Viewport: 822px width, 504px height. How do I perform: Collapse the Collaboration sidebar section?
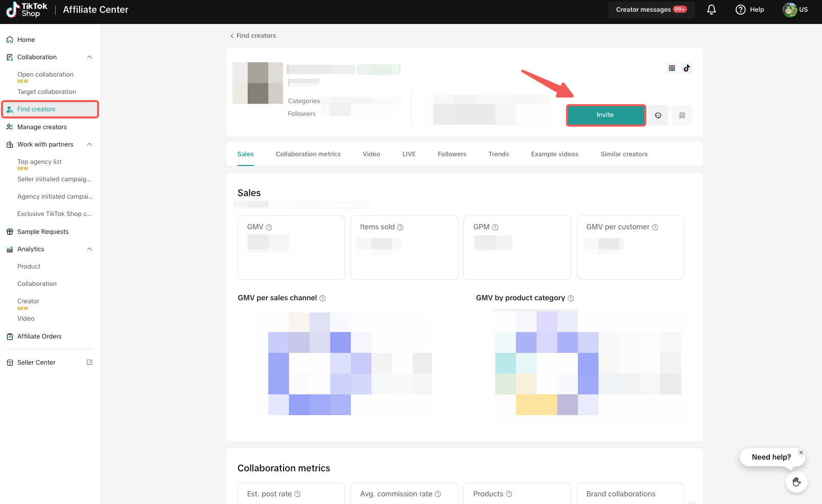(89, 57)
